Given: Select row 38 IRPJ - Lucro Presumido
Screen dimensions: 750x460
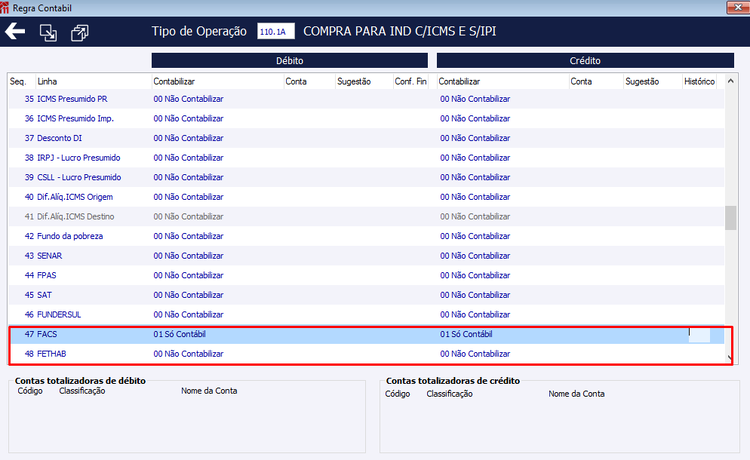Looking at the screenshot, I should [x=366, y=158].
